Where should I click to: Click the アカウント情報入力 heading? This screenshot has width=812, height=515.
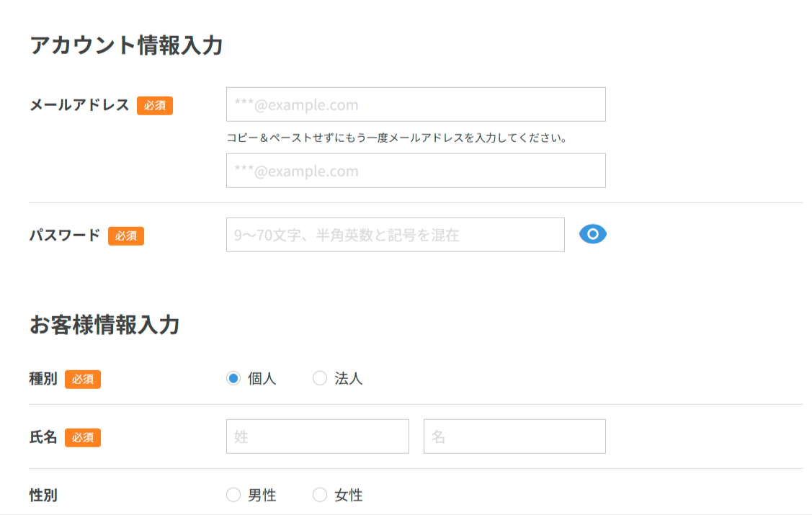(126, 45)
